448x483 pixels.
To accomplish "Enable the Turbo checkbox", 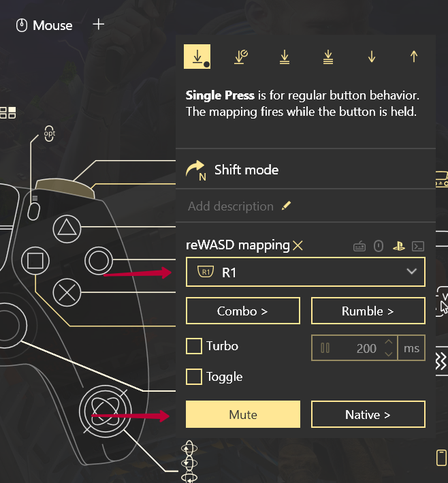I will pos(194,346).
